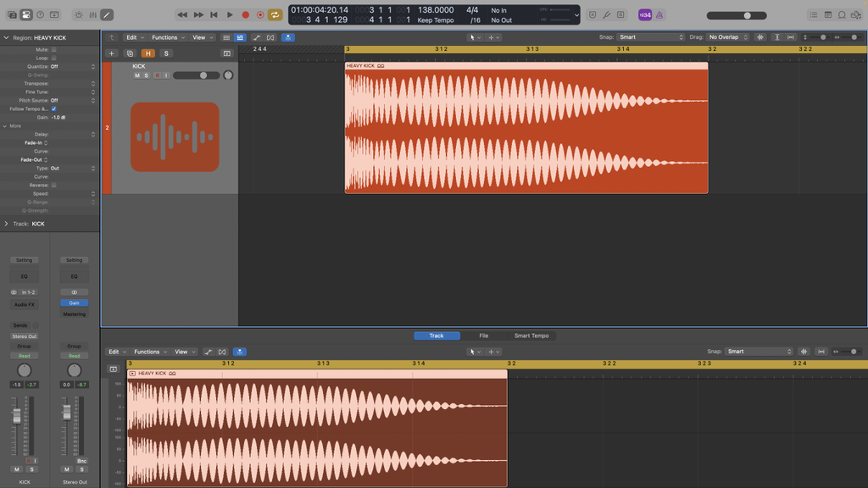
Task: Enable the Loop checkbox in Region inspector
Action: click(53, 58)
